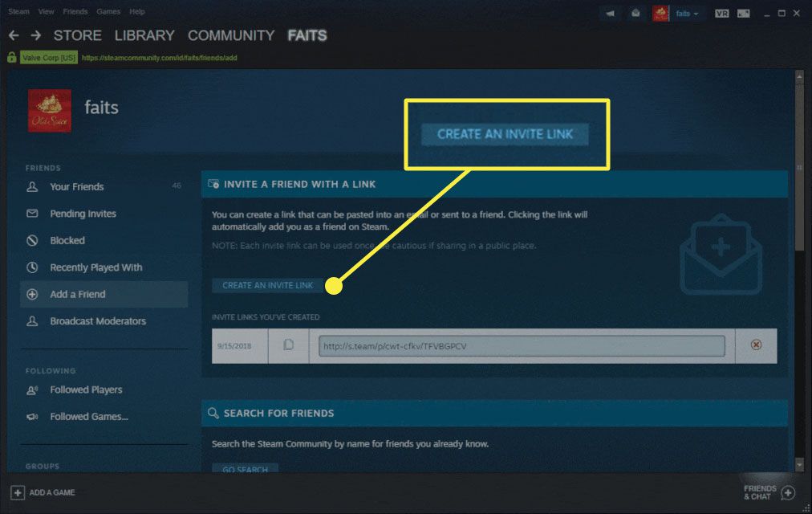Go to the LIBRARY tab
The width and height of the screenshot is (812, 514).
click(144, 35)
